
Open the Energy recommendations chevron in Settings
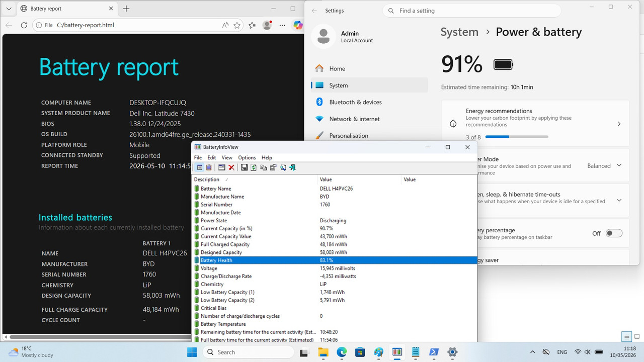619,124
